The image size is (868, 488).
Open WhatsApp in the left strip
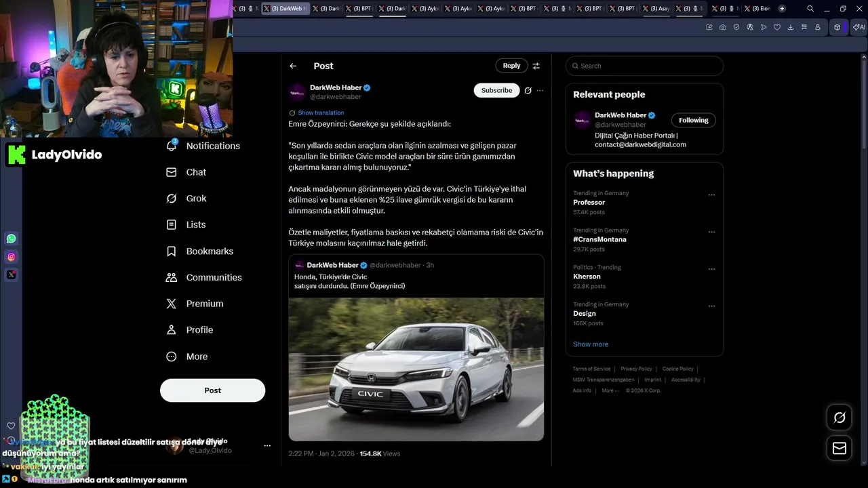(x=11, y=239)
